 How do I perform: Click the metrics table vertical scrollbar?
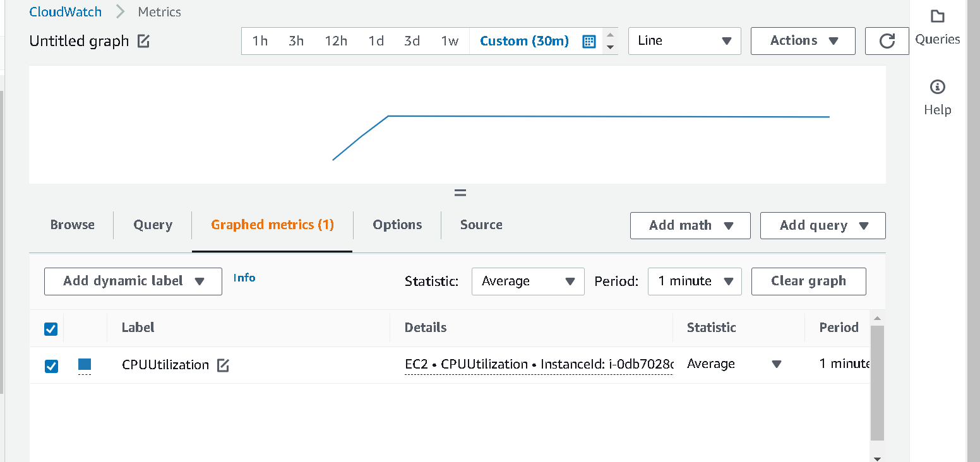pos(877,382)
